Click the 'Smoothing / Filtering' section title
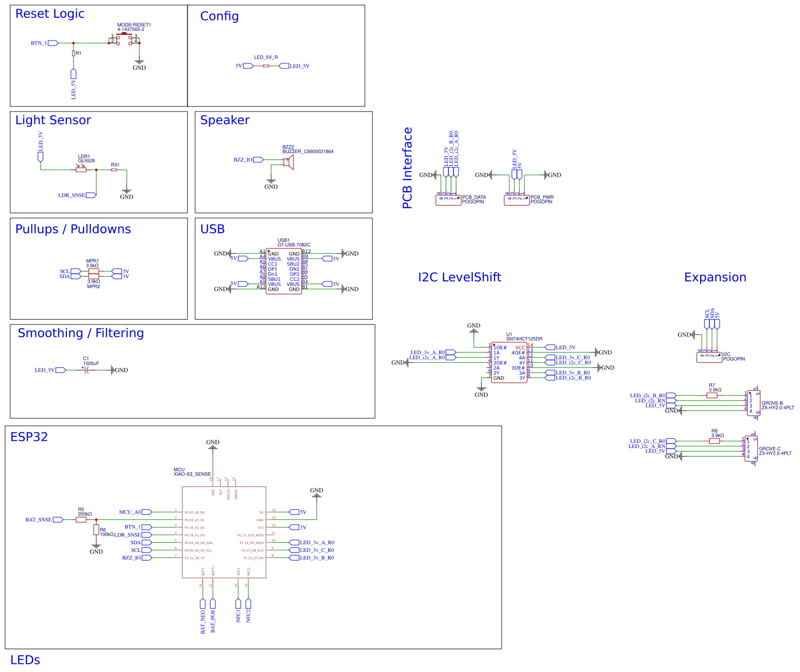 point(81,333)
